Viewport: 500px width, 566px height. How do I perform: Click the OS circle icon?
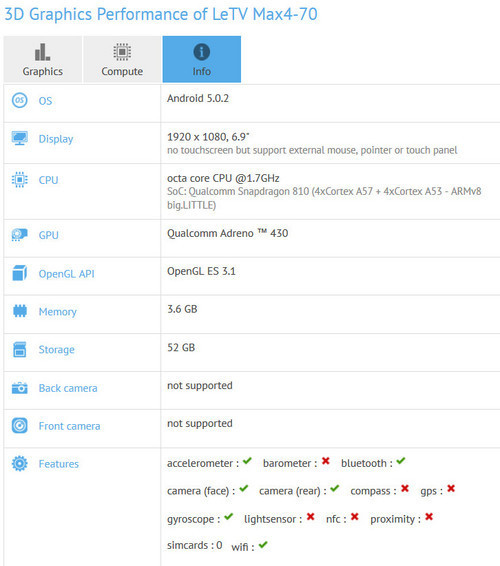(x=19, y=100)
